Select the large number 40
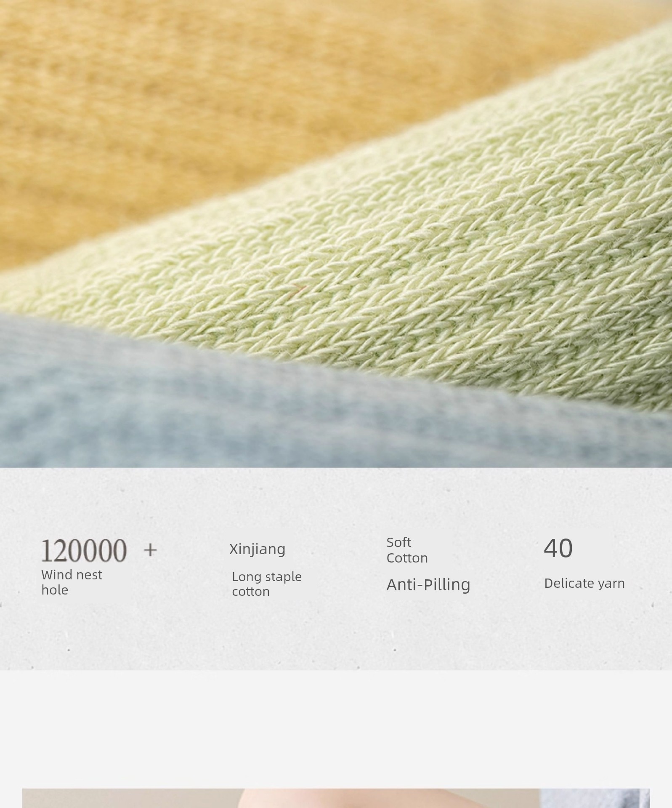 point(558,548)
